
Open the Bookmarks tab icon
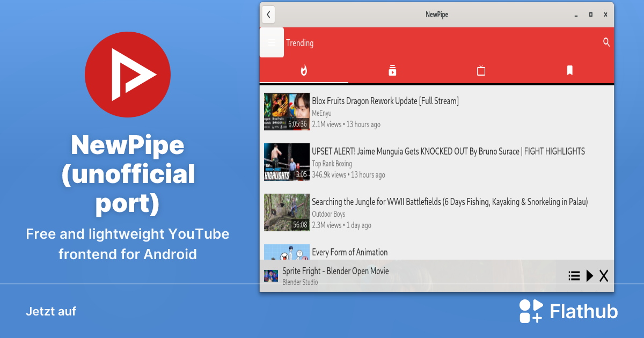(569, 70)
